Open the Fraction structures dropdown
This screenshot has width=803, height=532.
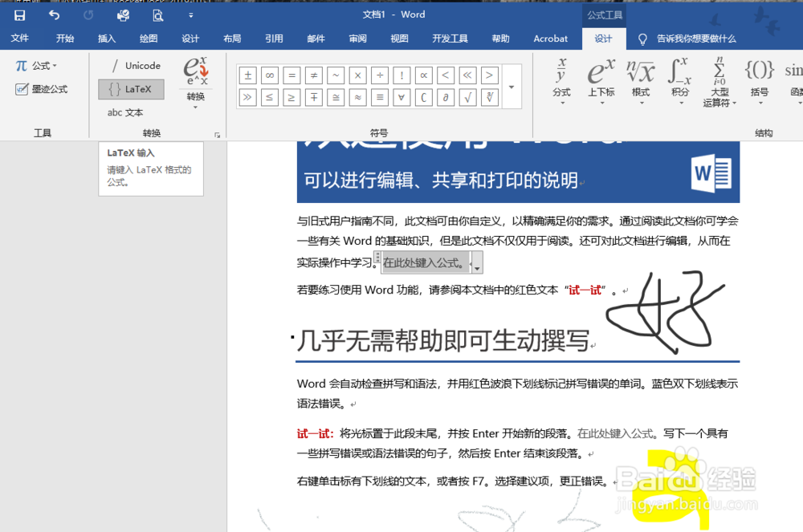click(562, 81)
